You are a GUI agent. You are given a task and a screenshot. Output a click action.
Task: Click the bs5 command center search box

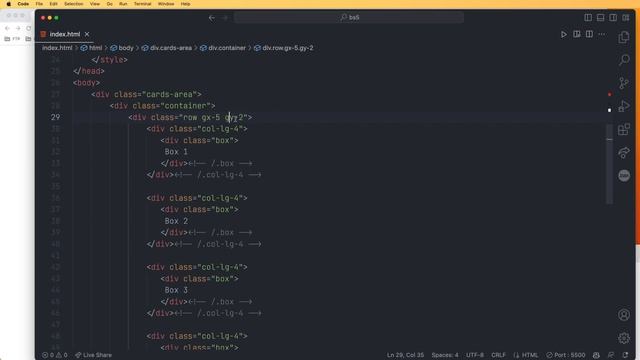pyautogui.click(x=349, y=18)
